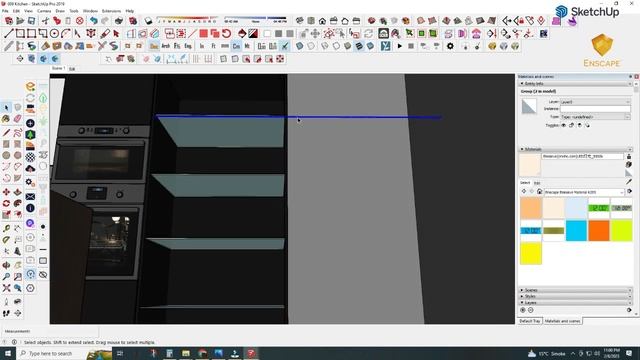Click the red rotate arrow icon
The height and width of the screenshot is (360, 640).
click(x=227, y=33)
